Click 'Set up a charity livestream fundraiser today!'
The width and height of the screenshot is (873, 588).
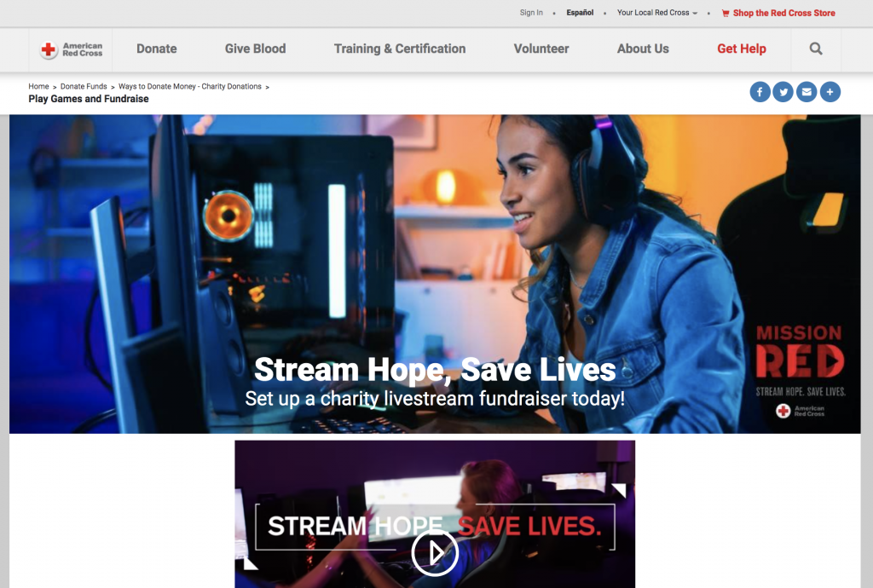(435, 398)
